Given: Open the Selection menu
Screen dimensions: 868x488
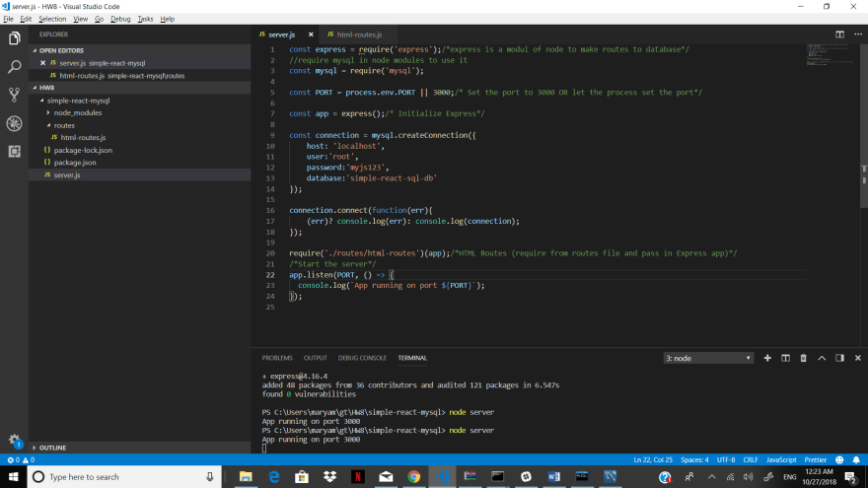Looking at the screenshot, I should pos(52,19).
